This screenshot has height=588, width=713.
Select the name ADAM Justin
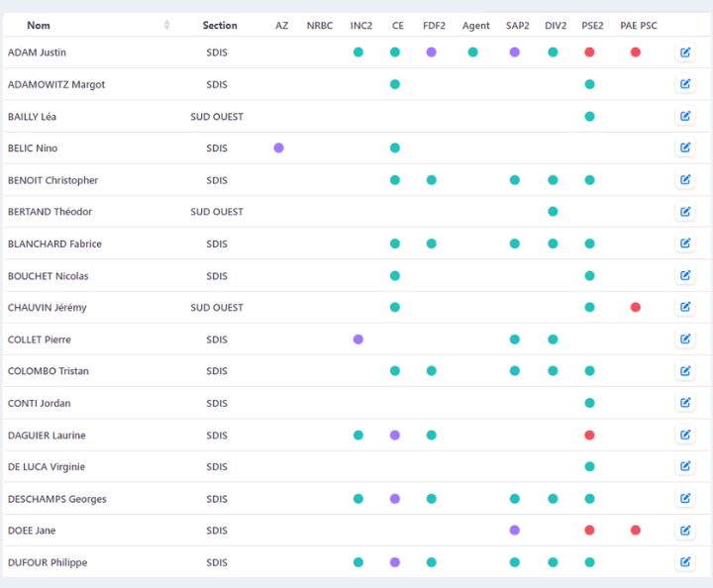click(37, 52)
